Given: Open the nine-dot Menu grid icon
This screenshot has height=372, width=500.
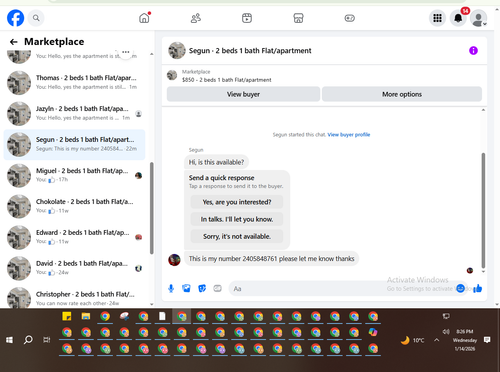Looking at the screenshot, I should tap(437, 18).
